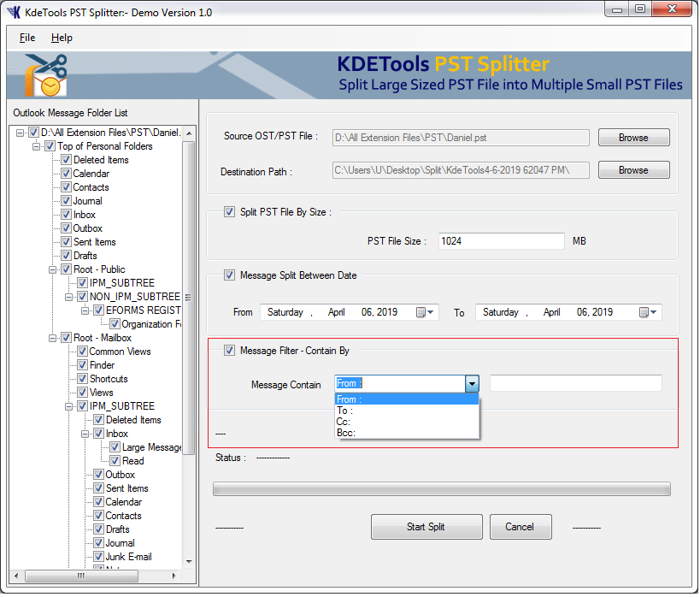Image resolution: width=700 pixels, height=597 pixels.
Task: Uncheck the Journal folder under Personal Folders
Action: (x=66, y=201)
